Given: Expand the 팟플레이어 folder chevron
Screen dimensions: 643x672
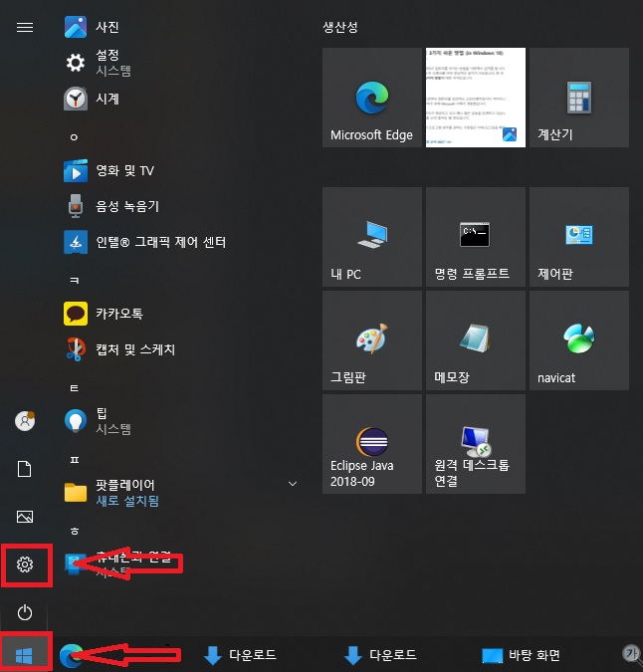Looking at the screenshot, I should point(293,484).
